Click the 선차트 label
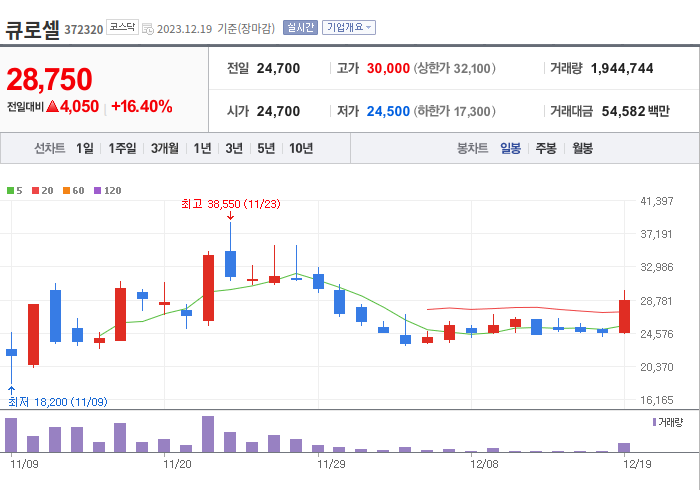The width and height of the screenshot is (700, 490). pyautogui.click(x=50, y=148)
